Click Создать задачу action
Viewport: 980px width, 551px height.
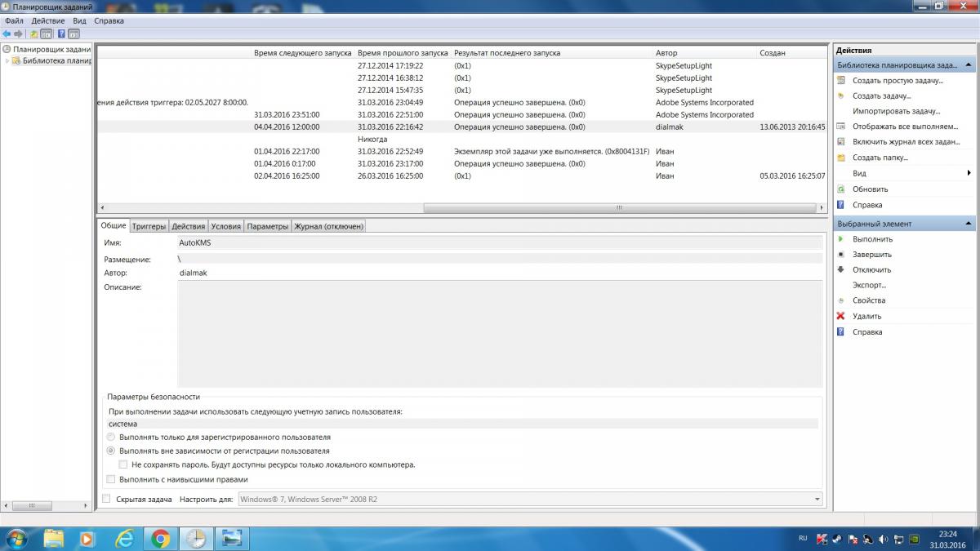(881, 96)
